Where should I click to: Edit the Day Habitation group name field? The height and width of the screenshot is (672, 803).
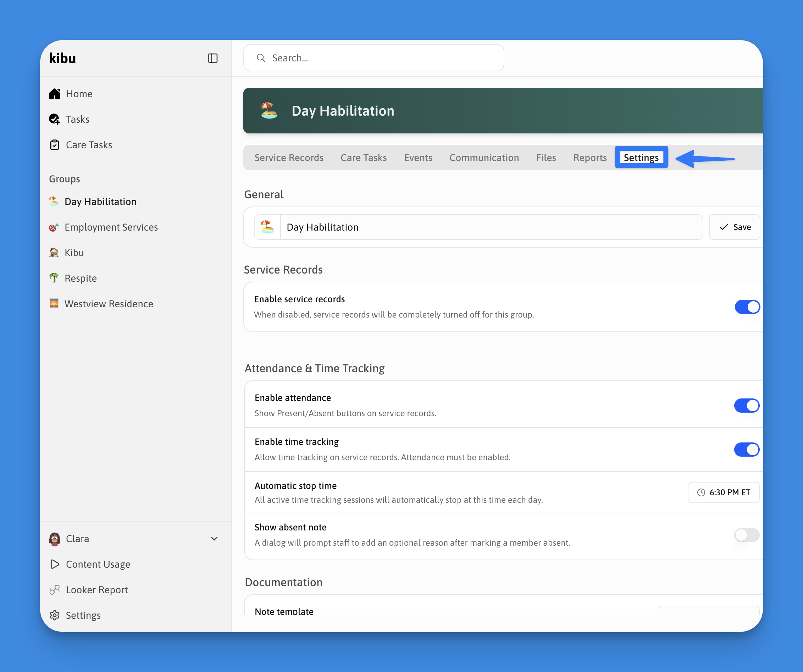(491, 227)
